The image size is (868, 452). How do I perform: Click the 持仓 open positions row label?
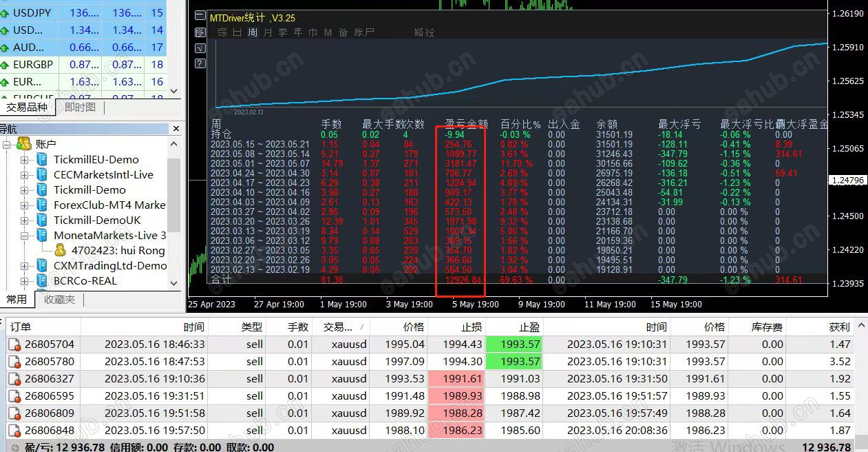(221, 134)
